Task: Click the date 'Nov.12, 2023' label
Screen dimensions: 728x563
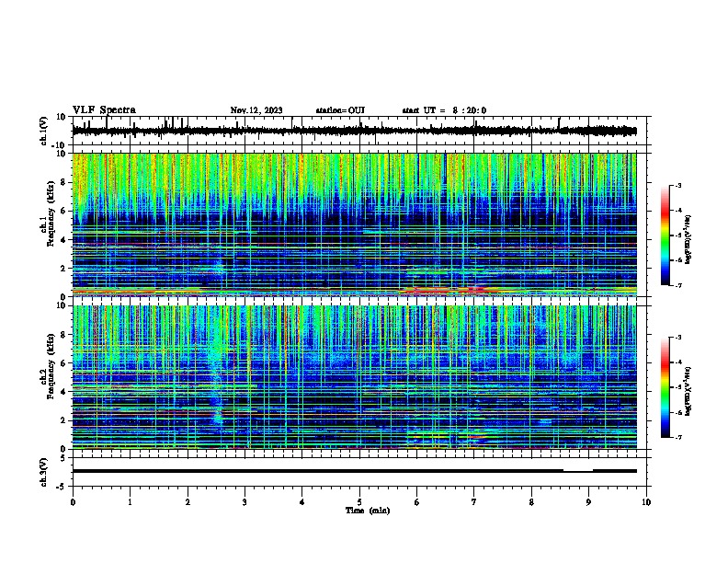Action: point(256,110)
